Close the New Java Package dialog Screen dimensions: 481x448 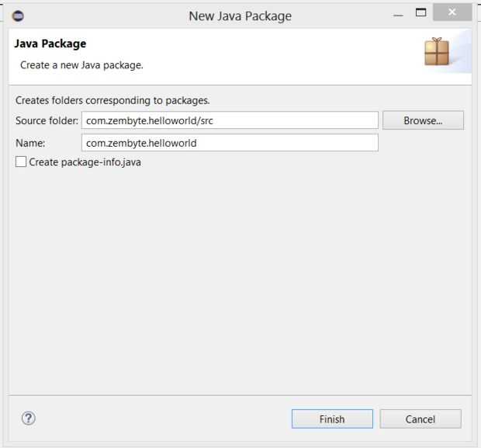pyautogui.click(x=451, y=13)
